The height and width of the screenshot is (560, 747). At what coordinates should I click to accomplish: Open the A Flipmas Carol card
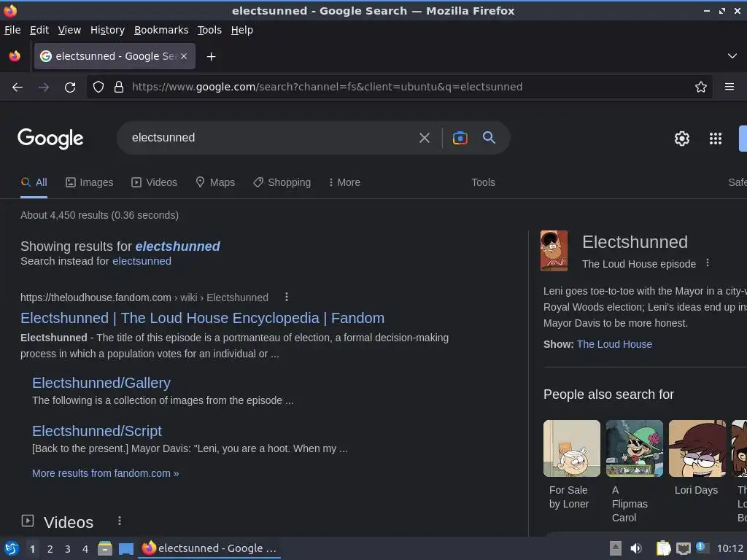[x=635, y=471]
